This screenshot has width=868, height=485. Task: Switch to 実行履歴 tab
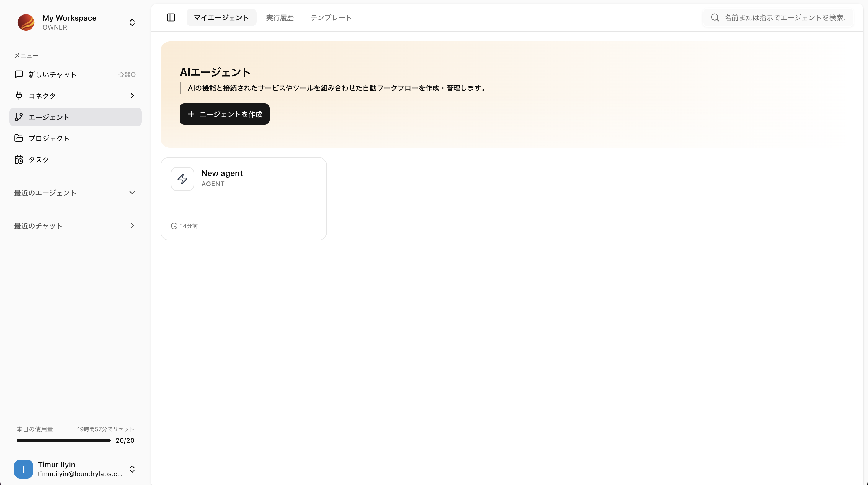point(280,17)
